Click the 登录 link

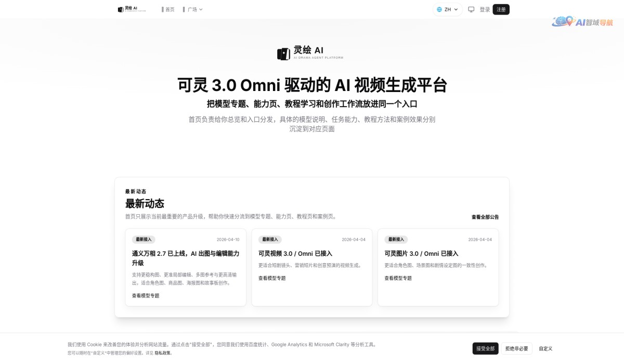[x=485, y=9]
